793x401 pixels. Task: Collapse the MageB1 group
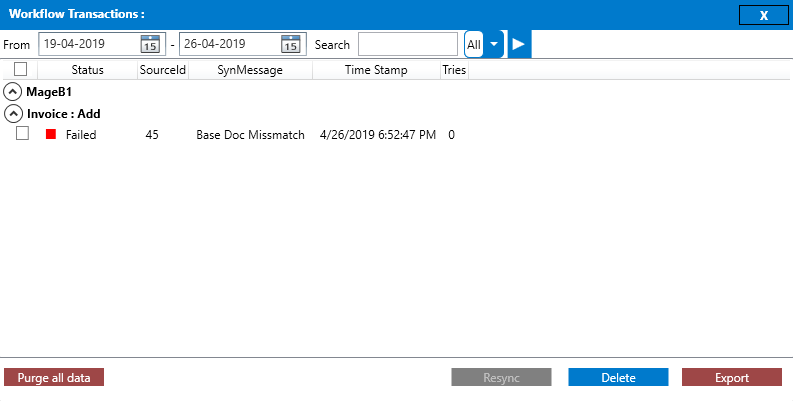point(14,92)
